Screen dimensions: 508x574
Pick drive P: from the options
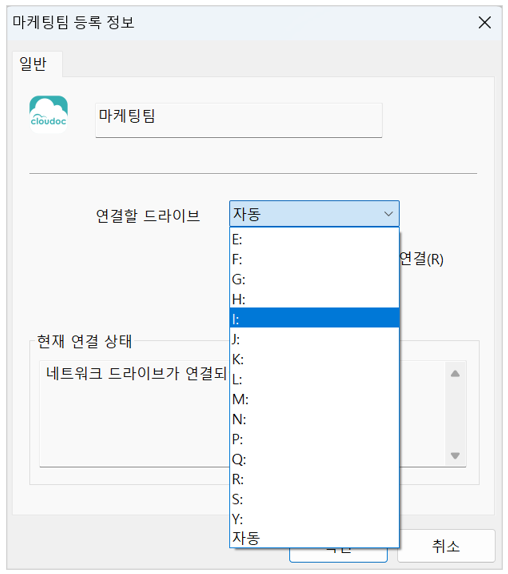(x=314, y=439)
